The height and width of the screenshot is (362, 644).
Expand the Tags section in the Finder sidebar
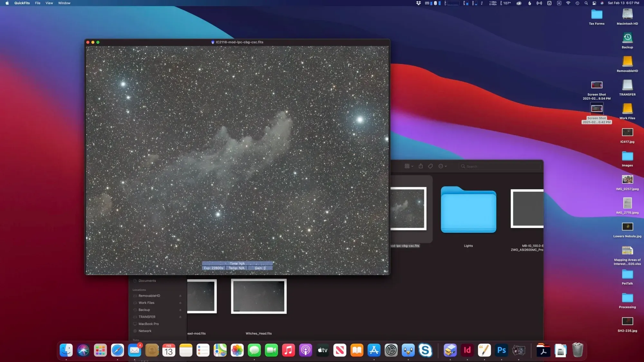pyautogui.click(x=136, y=340)
